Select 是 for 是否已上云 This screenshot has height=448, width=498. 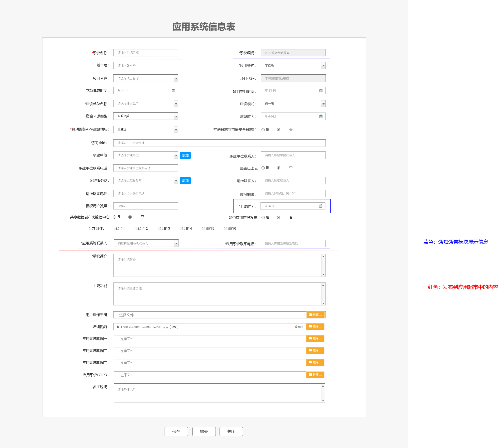[263, 168]
